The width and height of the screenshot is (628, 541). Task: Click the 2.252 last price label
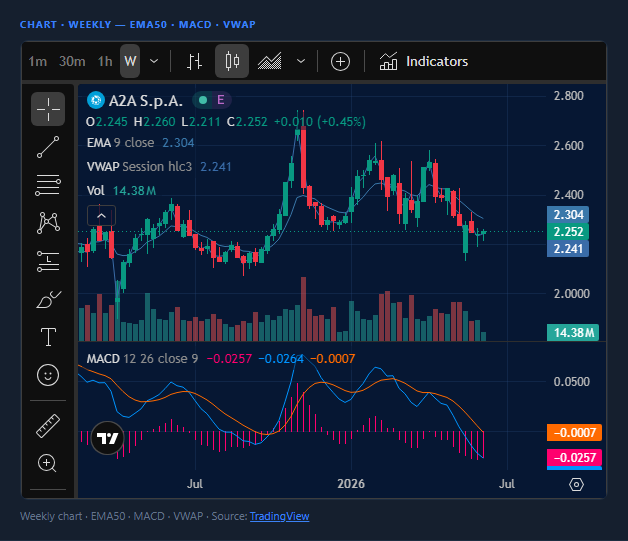point(568,231)
